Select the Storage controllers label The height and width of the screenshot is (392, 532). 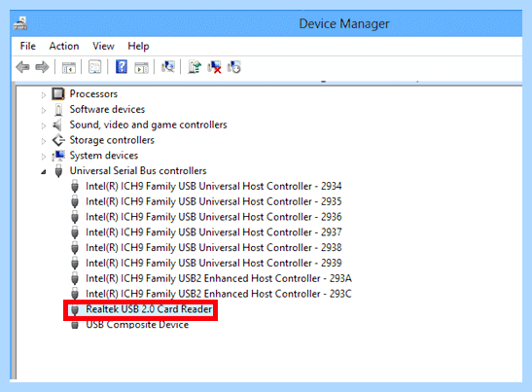coord(112,140)
